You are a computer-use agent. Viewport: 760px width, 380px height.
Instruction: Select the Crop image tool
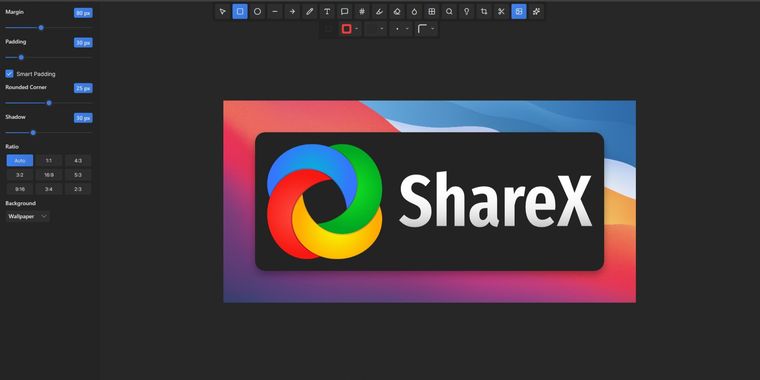[x=484, y=12]
